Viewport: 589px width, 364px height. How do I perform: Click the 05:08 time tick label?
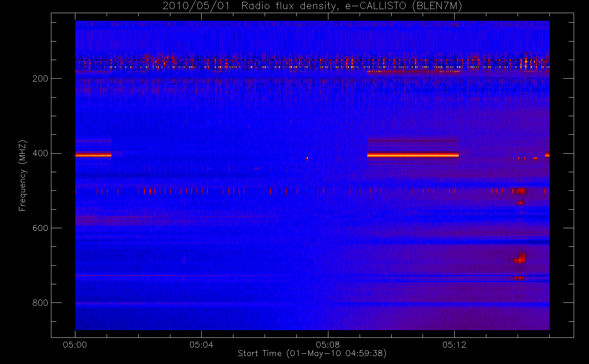click(x=328, y=345)
